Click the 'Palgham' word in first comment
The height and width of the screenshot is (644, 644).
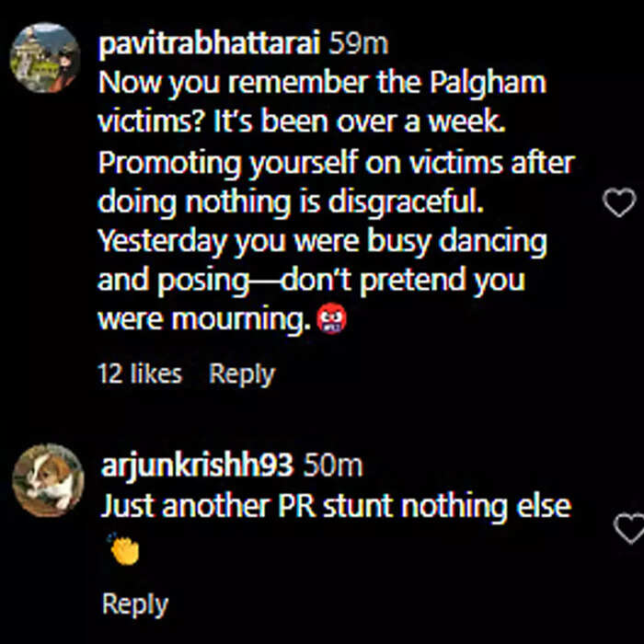488,85
